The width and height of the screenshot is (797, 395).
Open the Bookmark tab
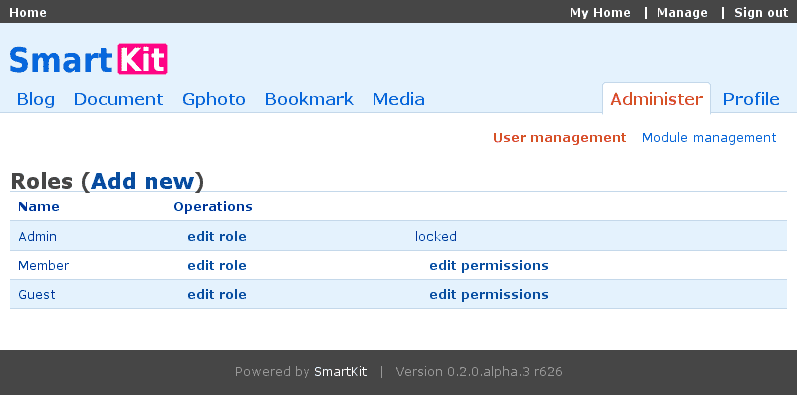tap(309, 99)
